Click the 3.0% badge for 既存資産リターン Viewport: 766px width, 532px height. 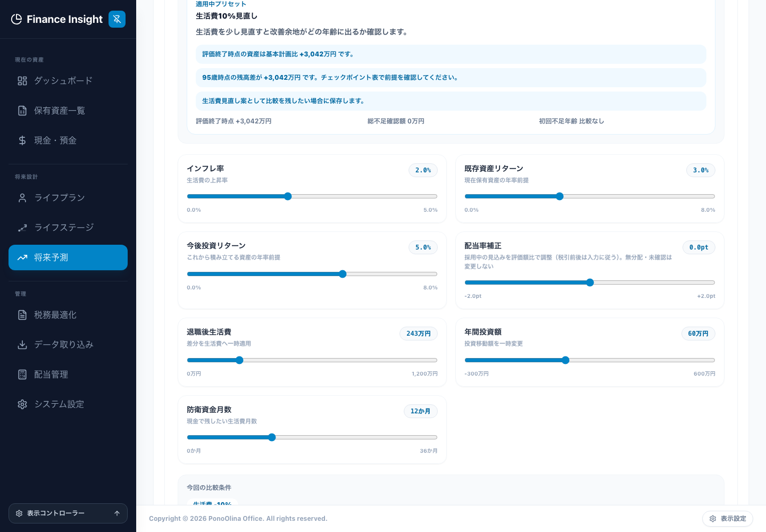click(701, 170)
